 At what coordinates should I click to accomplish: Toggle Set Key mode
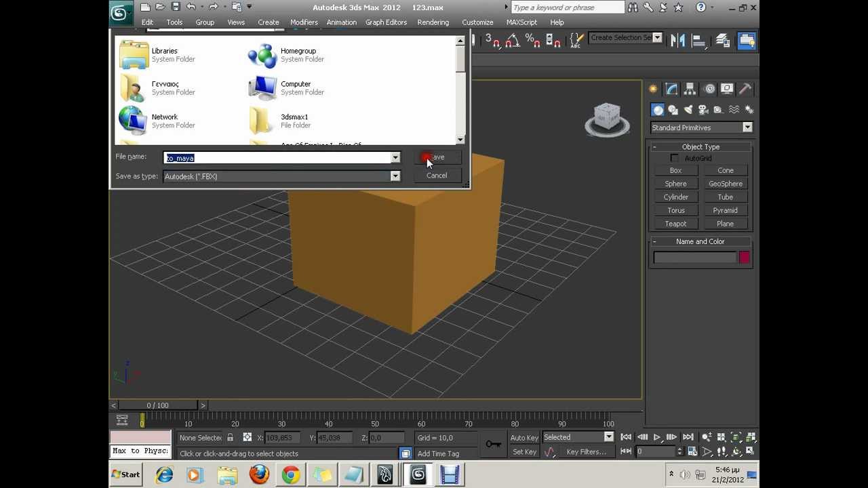tap(524, 452)
